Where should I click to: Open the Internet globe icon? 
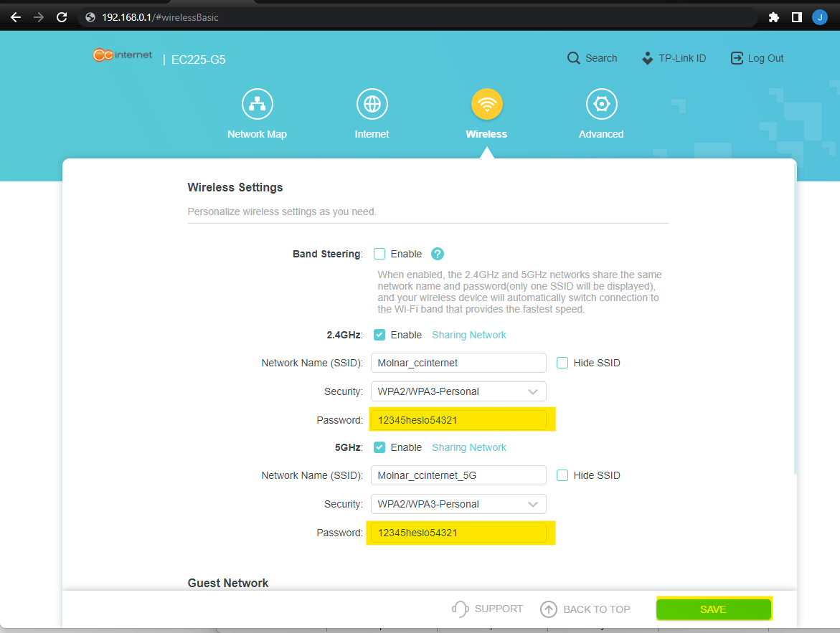pos(372,105)
